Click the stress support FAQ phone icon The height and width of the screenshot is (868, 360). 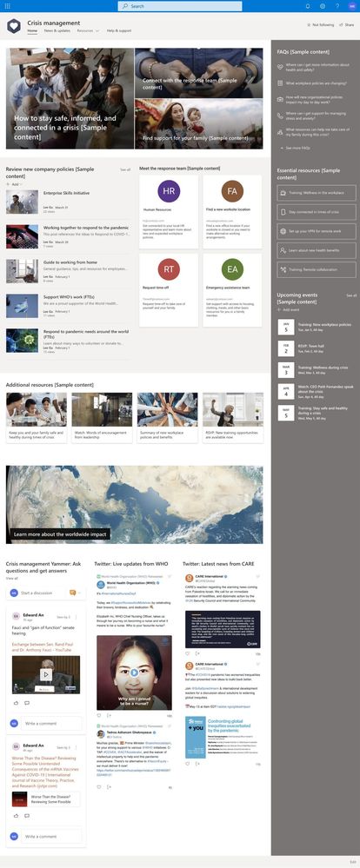point(280,116)
